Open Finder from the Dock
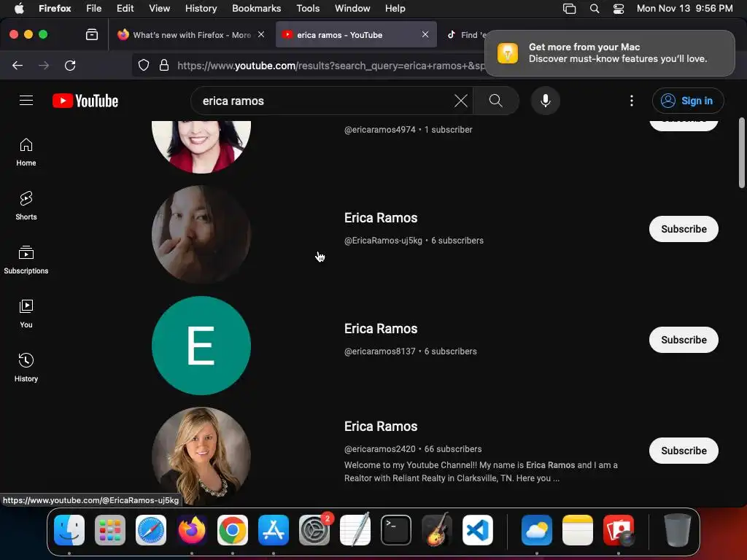The image size is (747, 560). tap(69, 530)
